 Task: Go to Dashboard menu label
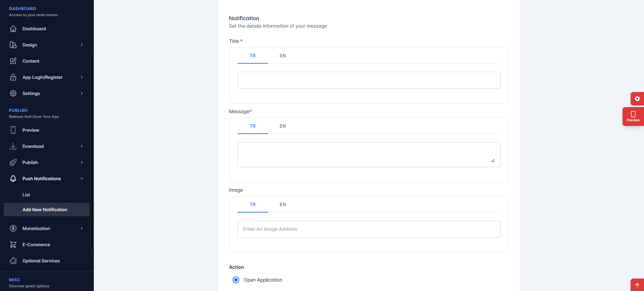tap(34, 29)
